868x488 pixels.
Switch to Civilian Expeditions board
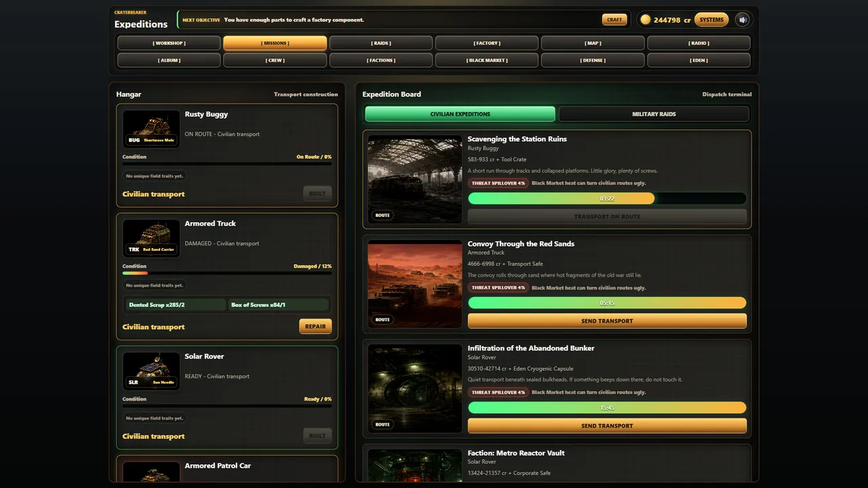[x=460, y=114]
